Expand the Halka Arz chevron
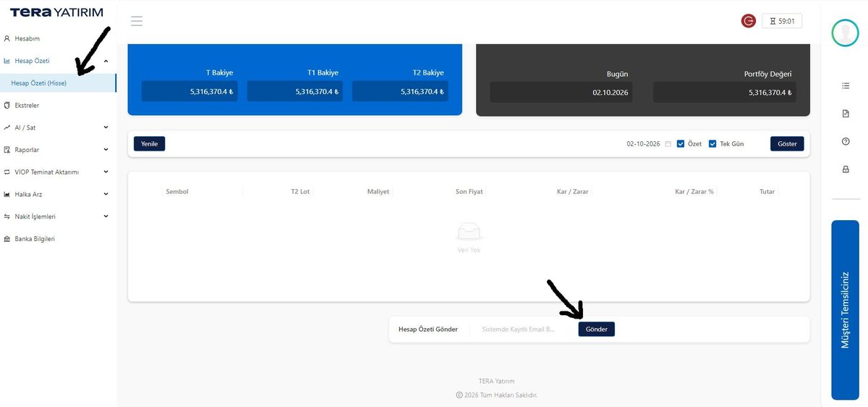Screen dimensions: 868x407 tap(106, 194)
